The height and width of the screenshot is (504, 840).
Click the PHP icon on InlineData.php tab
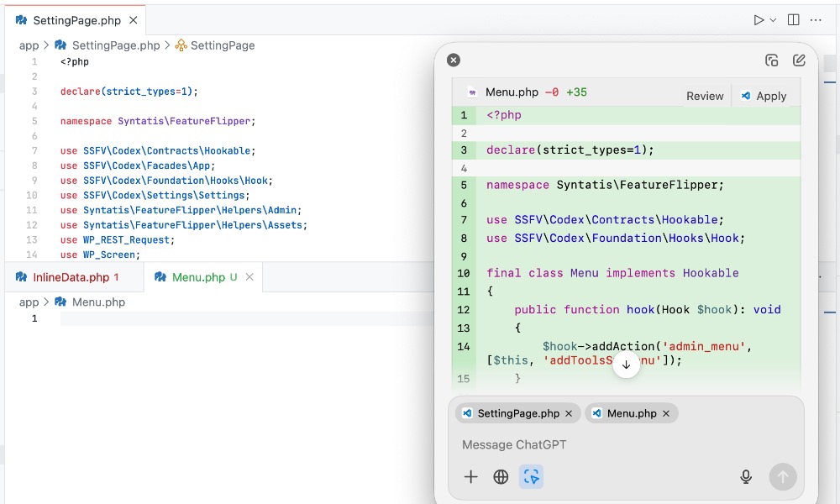click(22, 277)
